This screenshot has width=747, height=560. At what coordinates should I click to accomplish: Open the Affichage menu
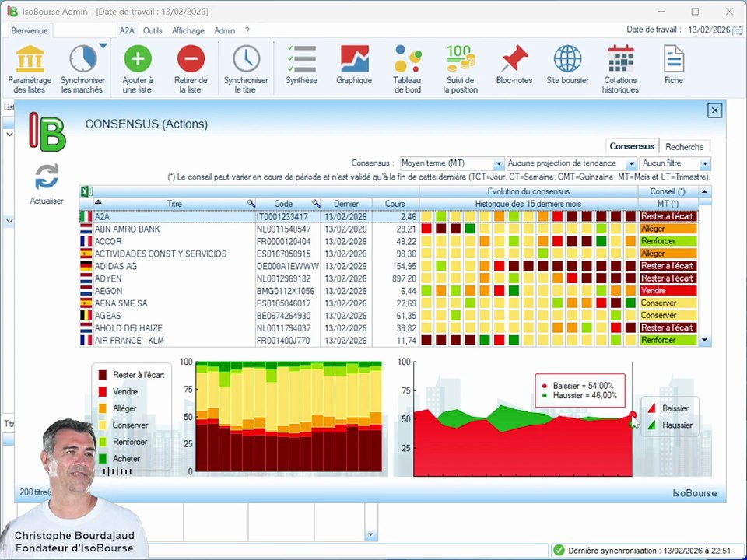pos(188,30)
